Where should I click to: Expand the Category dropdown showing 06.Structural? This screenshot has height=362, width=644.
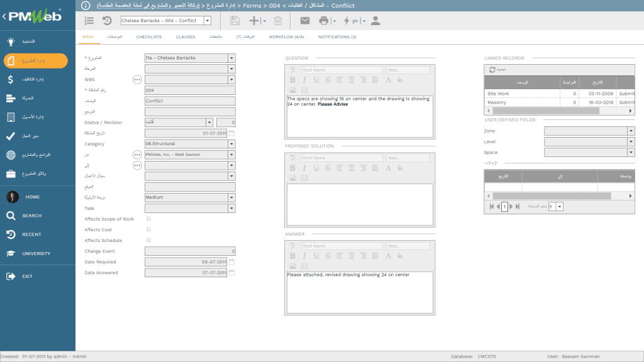coord(231,144)
